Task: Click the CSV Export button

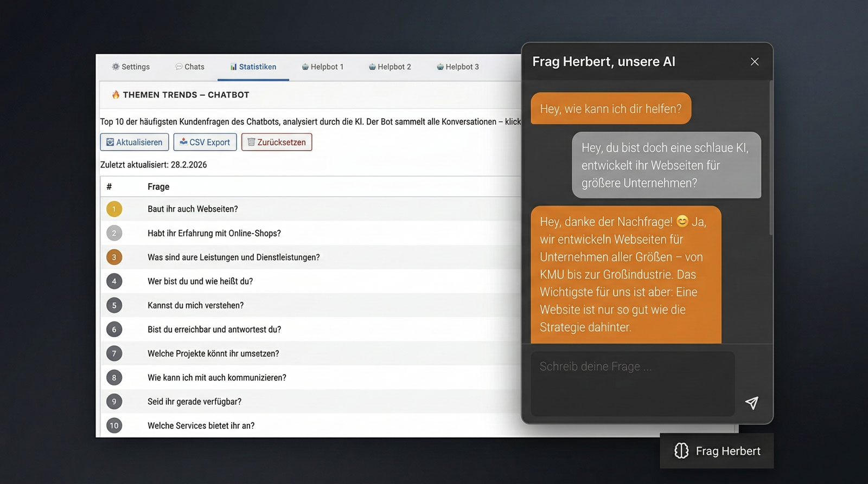Action: pyautogui.click(x=205, y=142)
